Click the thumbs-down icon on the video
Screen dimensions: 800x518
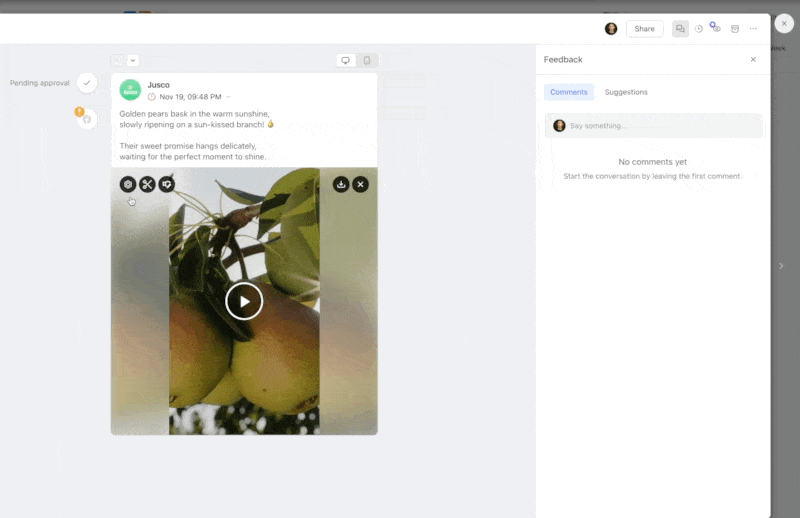[167, 184]
